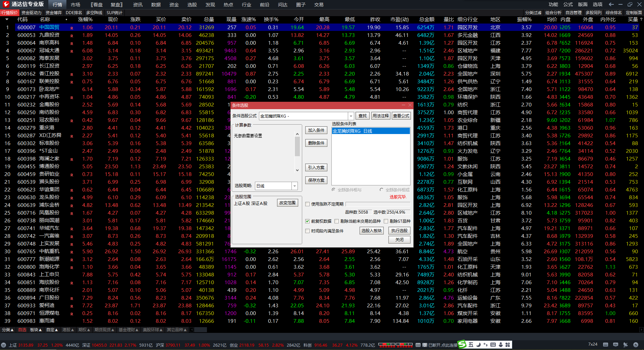Open the monitor status icon
The image size is (644, 350).
click(615, 345)
